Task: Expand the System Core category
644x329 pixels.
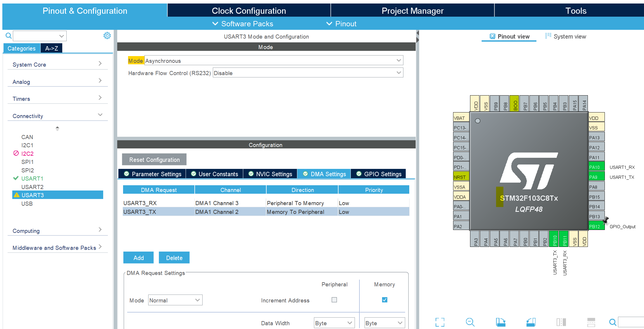Action: [57, 64]
